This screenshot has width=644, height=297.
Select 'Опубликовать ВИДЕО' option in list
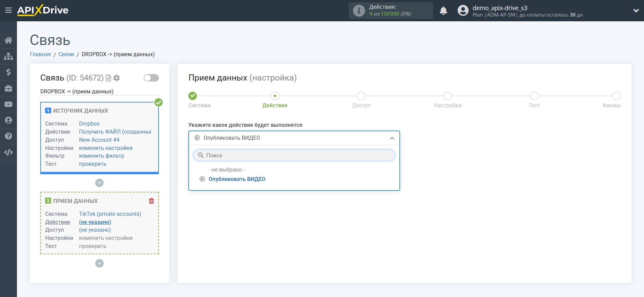point(237,179)
